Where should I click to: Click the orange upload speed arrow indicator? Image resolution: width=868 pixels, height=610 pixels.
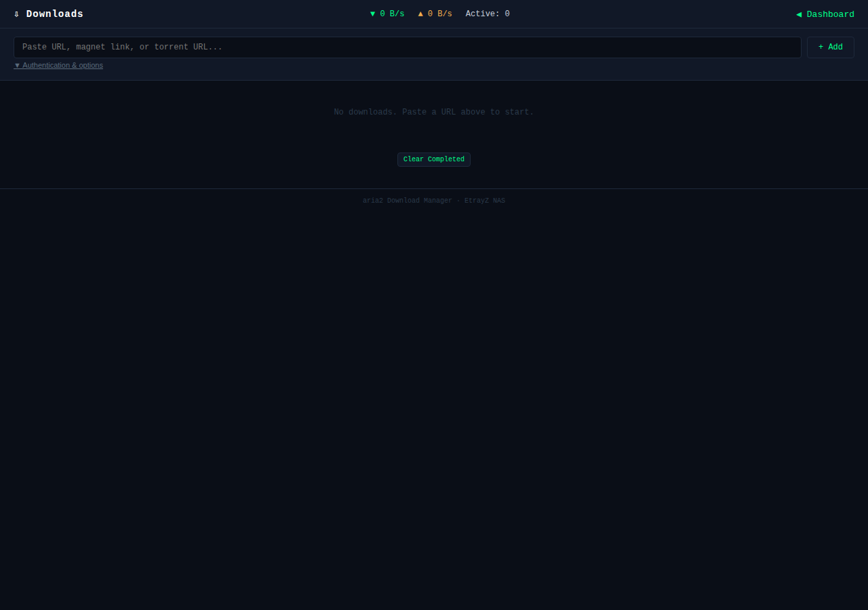(x=419, y=13)
